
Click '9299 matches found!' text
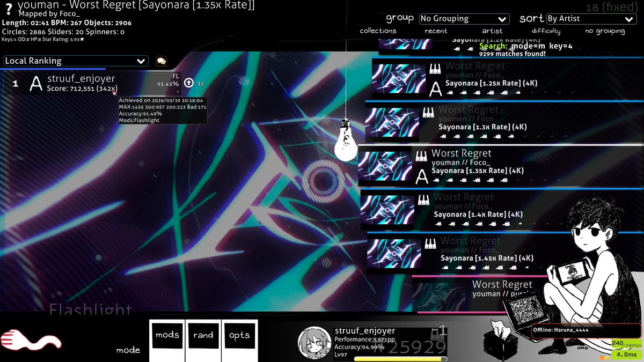(512, 54)
